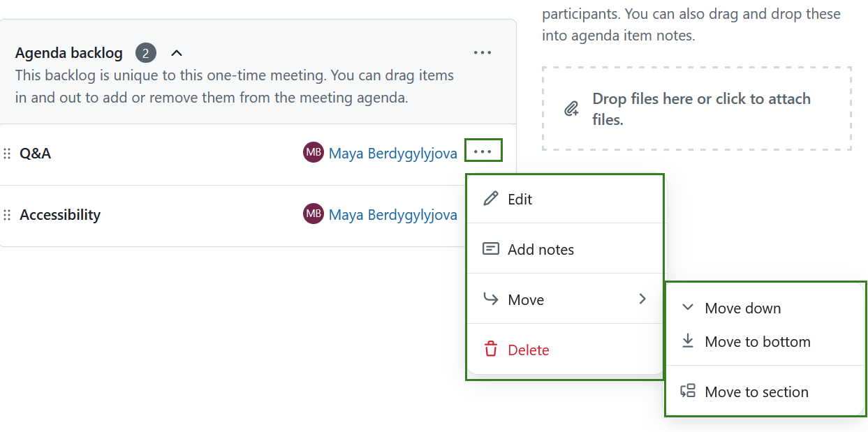The width and height of the screenshot is (868, 432).
Task: Click the item count badge showing 2
Action: (x=145, y=52)
